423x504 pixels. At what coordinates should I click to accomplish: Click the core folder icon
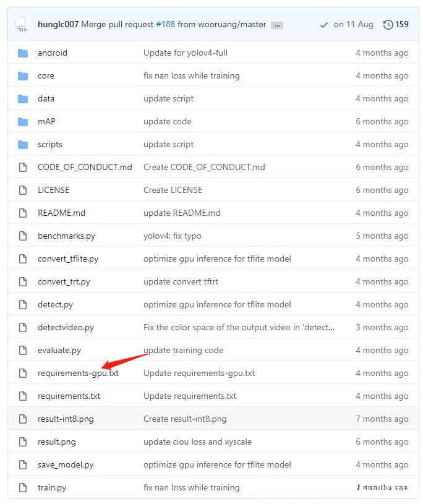tap(23, 76)
